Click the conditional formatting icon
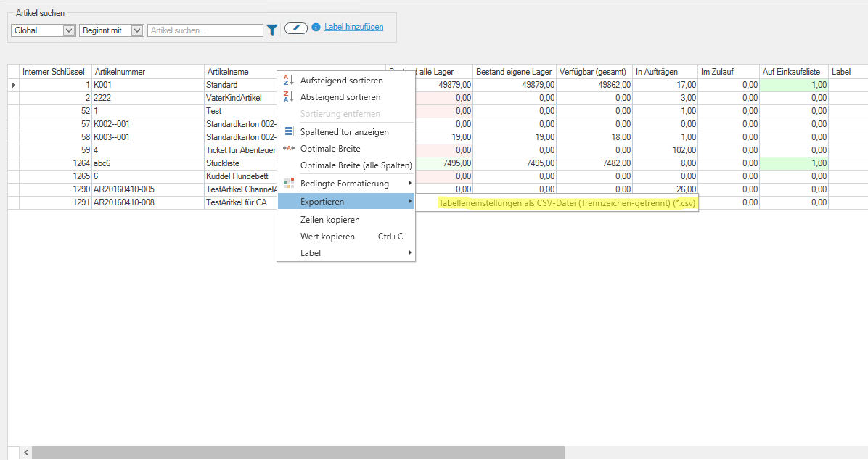The image size is (868, 460). click(288, 184)
